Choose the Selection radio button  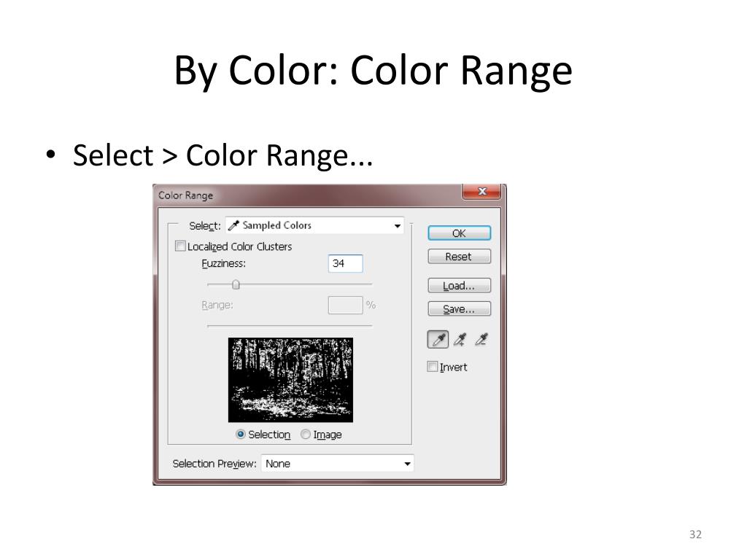pyautogui.click(x=241, y=435)
